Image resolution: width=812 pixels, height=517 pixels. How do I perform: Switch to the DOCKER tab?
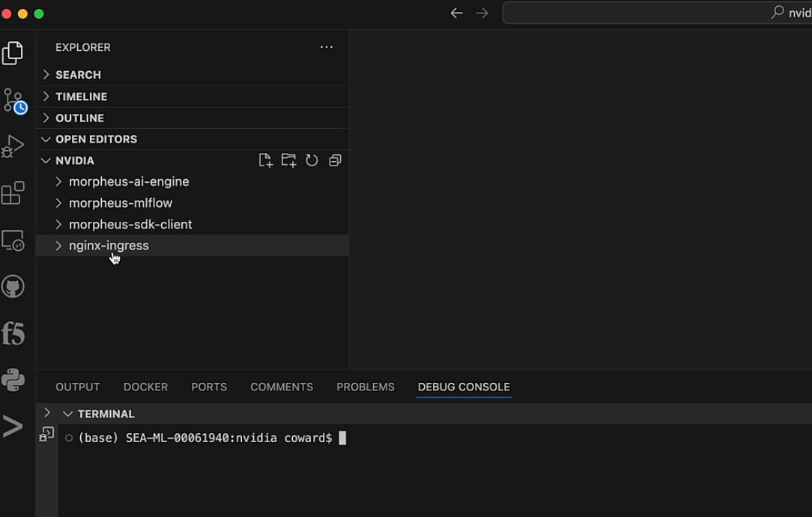(x=145, y=387)
